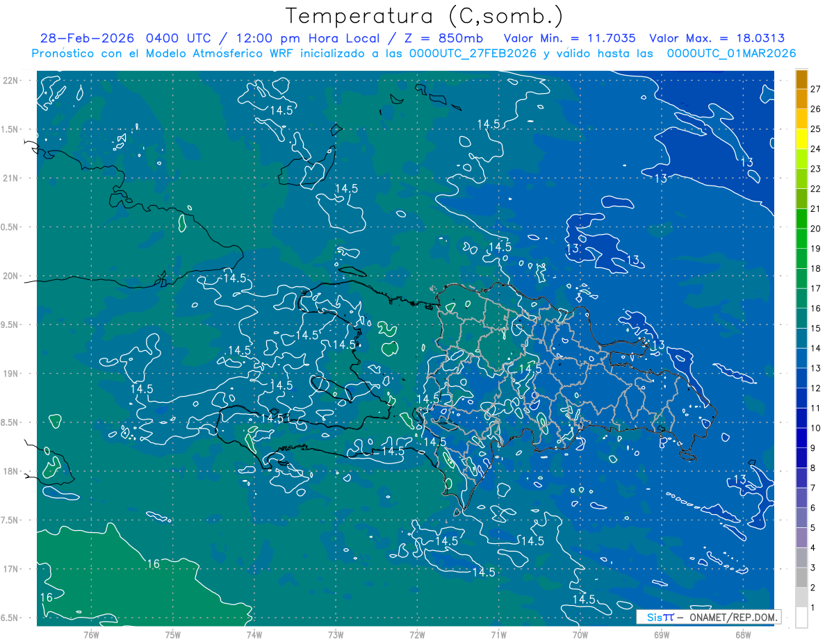This screenshot has width=834, height=644.
Task: Pick the orange swatch between 26 and 27
Action: [801, 99]
